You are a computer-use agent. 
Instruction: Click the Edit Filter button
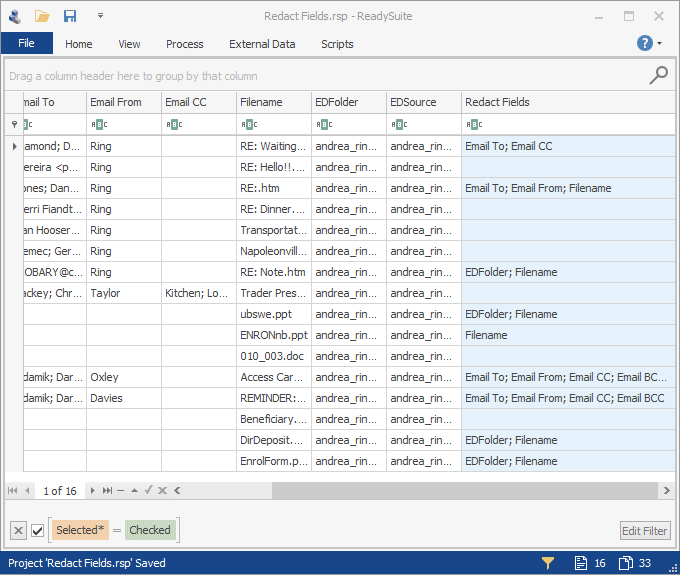[x=644, y=531]
